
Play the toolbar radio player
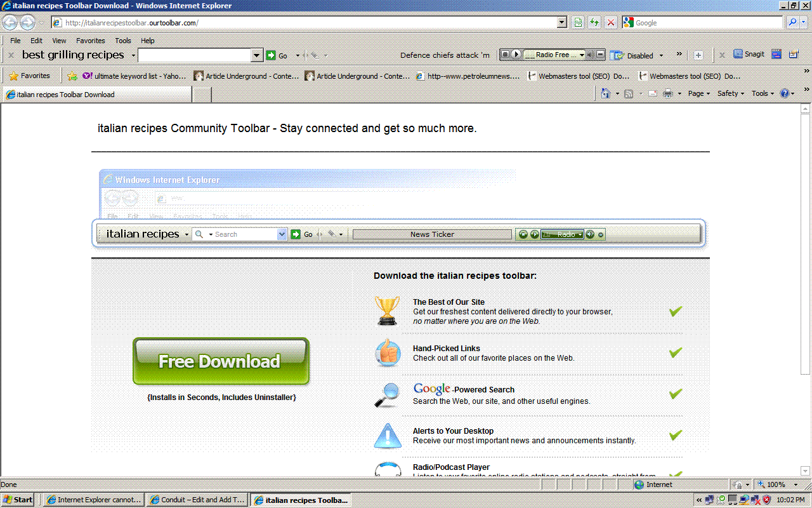[x=516, y=55]
